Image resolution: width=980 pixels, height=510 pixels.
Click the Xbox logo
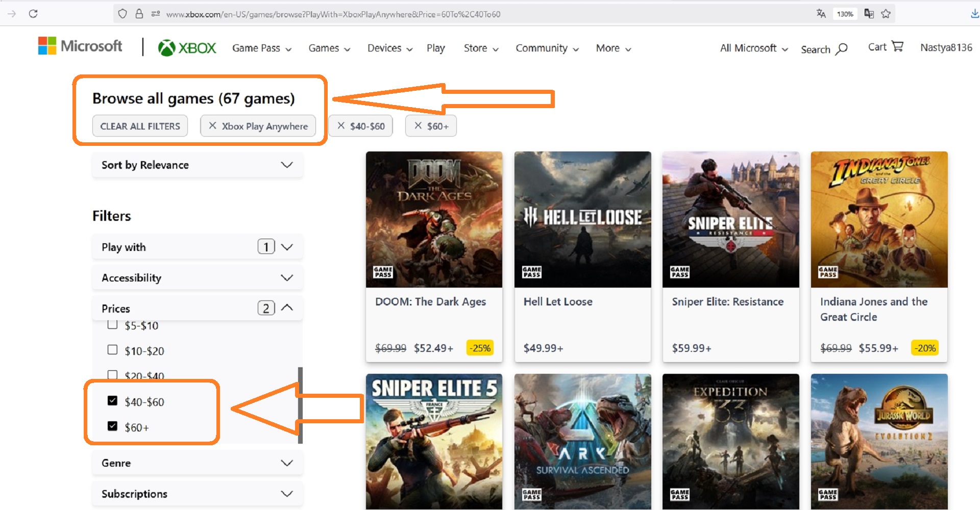[x=187, y=48]
